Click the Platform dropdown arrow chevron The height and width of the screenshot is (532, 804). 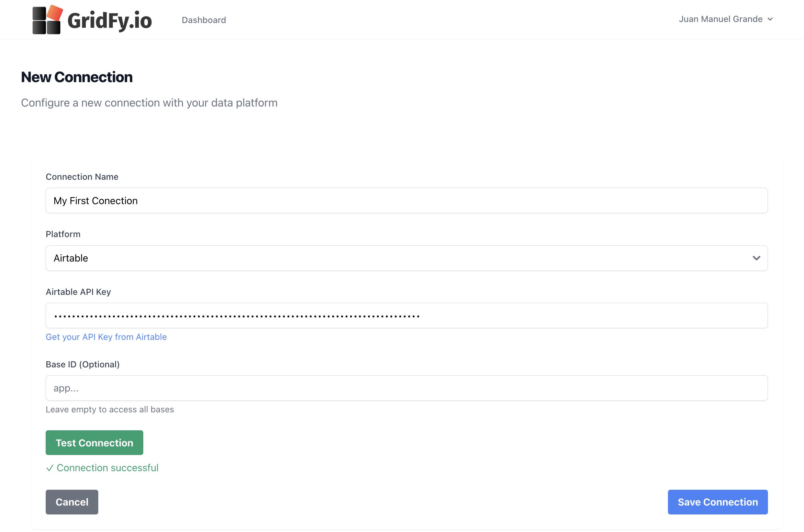click(x=756, y=258)
